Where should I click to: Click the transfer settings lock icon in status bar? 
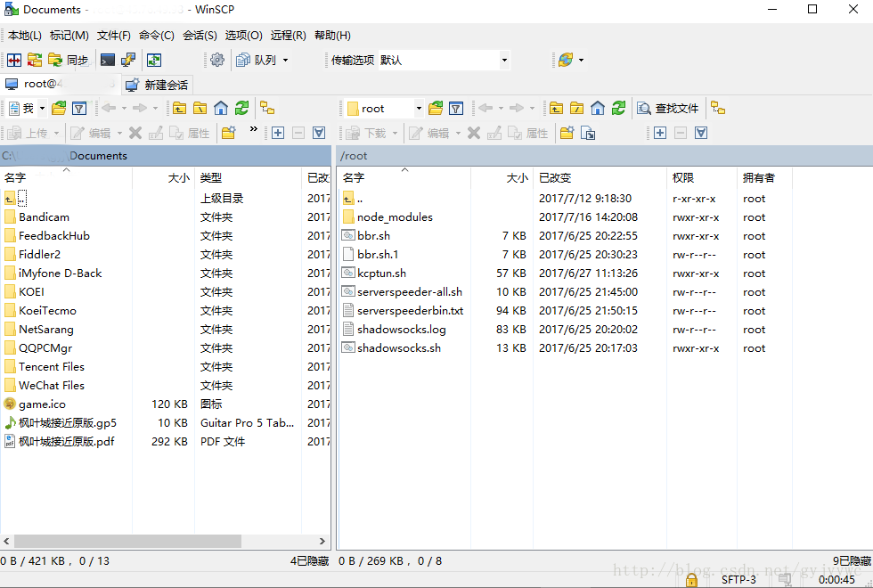click(x=691, y=579)
